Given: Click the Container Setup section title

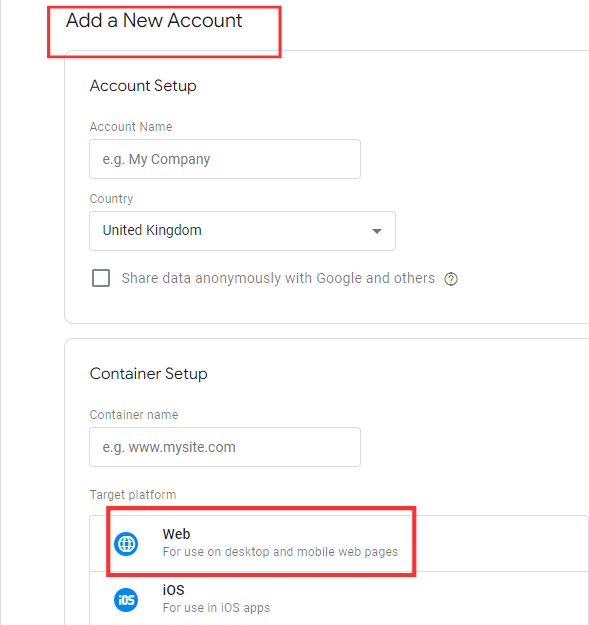Looking at the screenshot, I should click(x=149, y=373).
